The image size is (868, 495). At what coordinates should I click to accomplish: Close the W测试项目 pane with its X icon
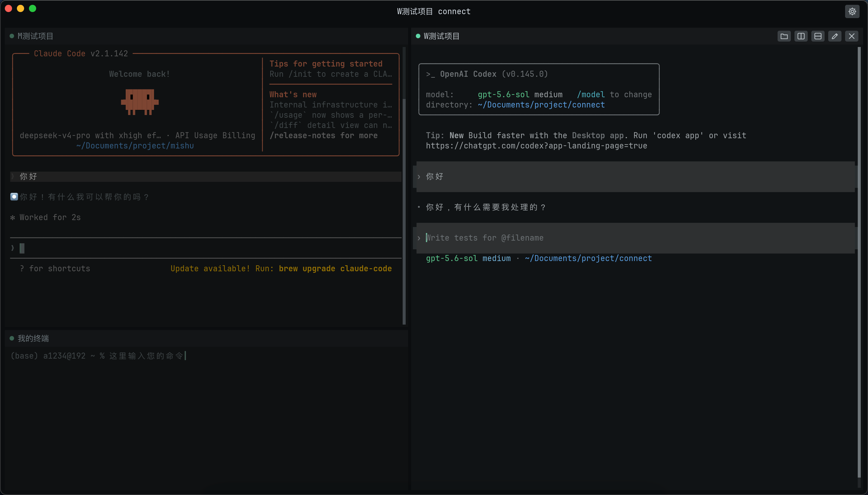click(851, 36)
